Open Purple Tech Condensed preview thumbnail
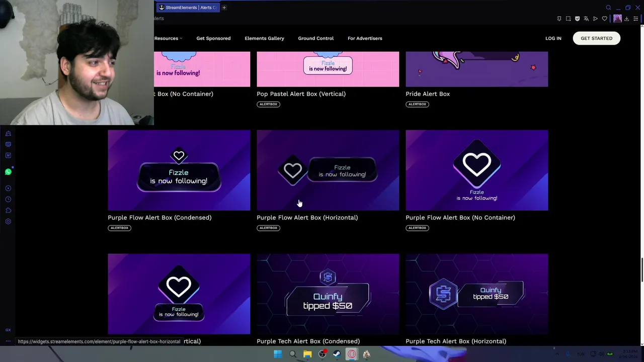 (328, 294)
